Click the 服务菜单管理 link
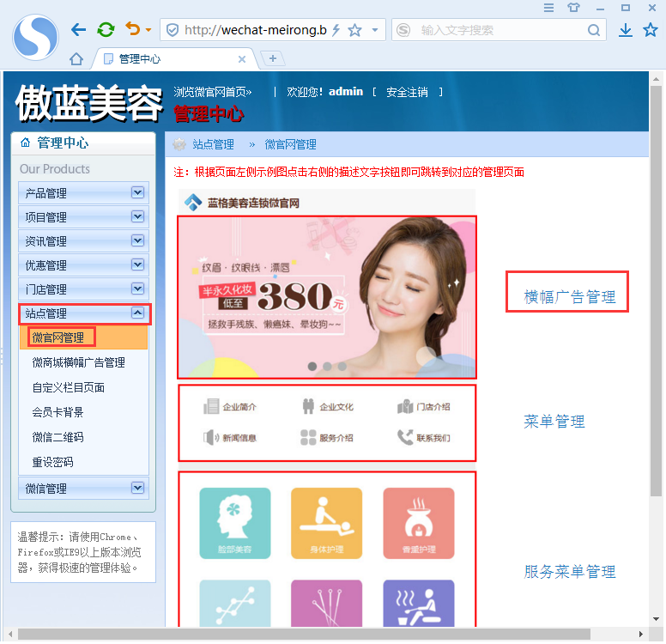 [570, 572]
